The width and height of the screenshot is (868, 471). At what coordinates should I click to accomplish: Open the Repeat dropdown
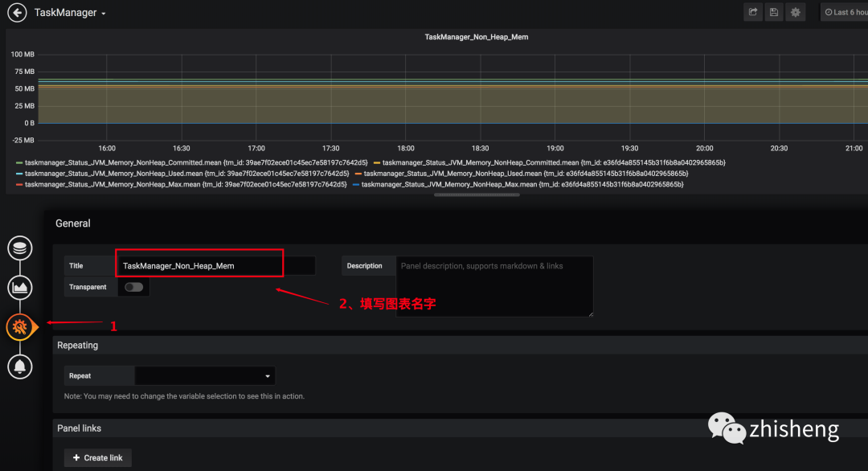tap(205, 376)
